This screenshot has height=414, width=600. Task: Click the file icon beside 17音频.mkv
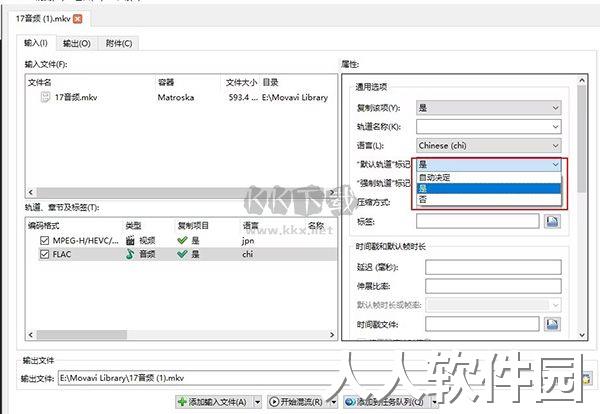point(45,97)
